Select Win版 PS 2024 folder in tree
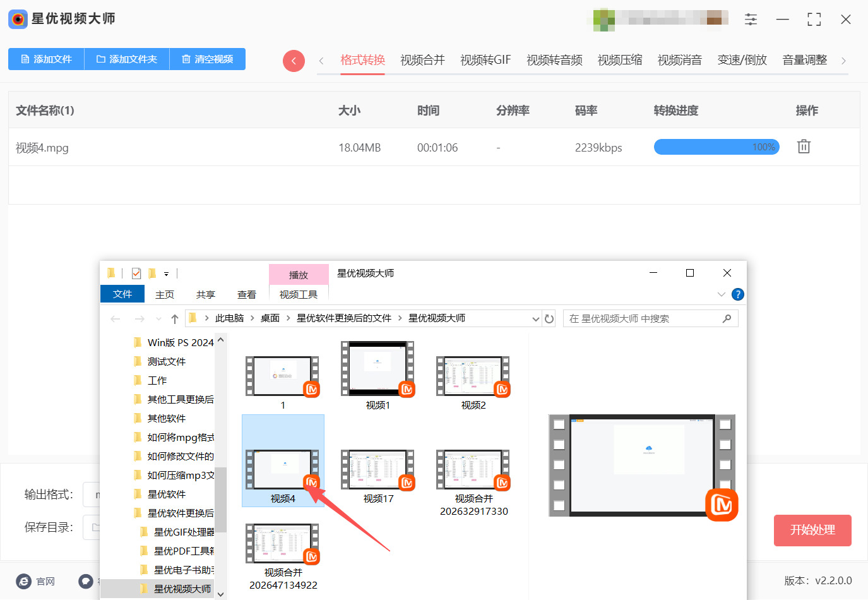Image resolution: width=868 pixels, height=600 pixels. point(174,342)
